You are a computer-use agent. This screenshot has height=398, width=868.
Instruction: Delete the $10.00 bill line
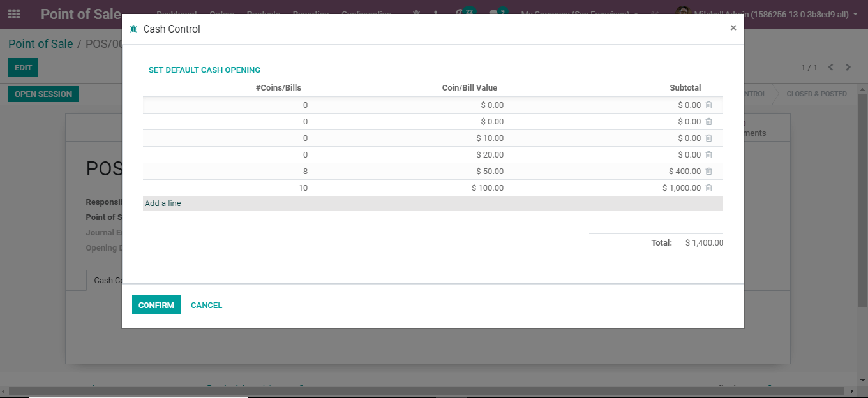pos(708,138)
